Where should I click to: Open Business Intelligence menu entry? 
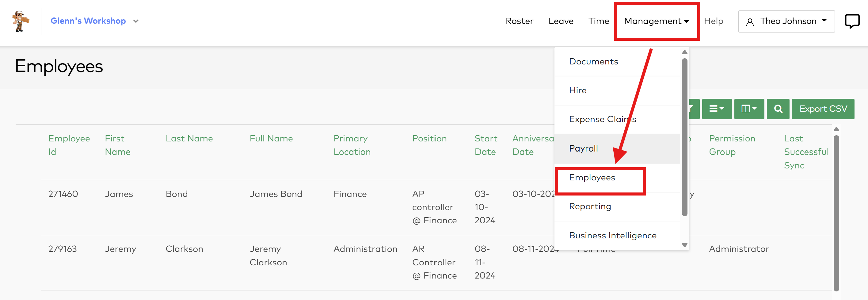tap(612, 235)
